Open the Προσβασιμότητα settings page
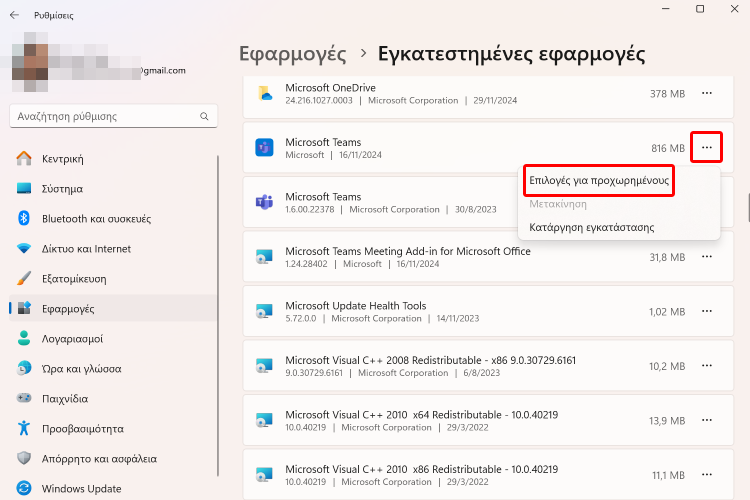 point(113,428)
